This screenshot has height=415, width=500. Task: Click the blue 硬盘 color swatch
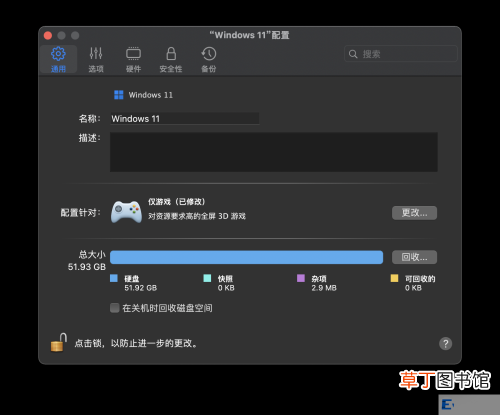tap(114, 278)
